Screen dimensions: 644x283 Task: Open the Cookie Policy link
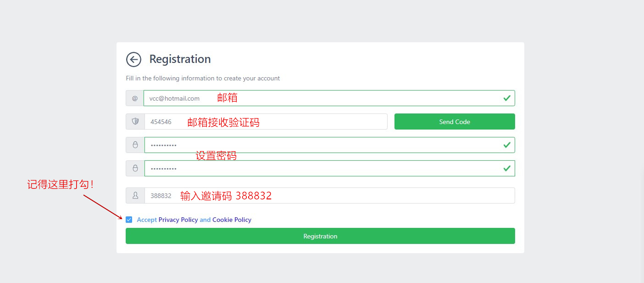click(232, 220)
